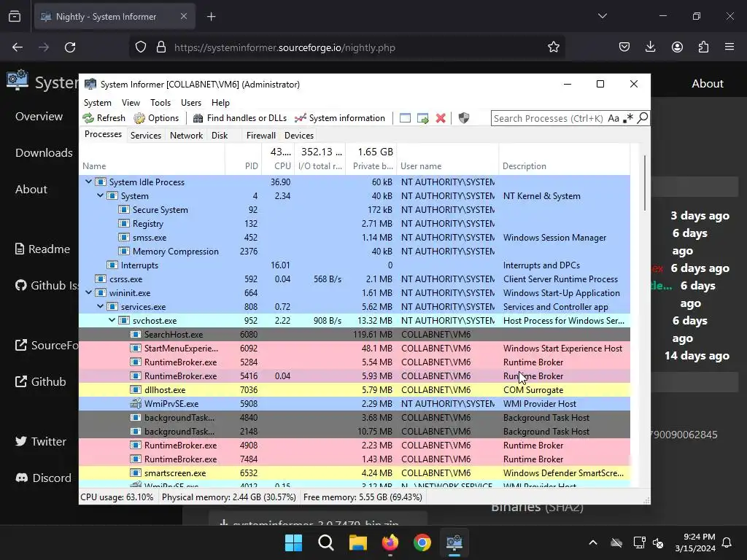The image size is (747, 560).
Task: Open the Firefox extensions puzzle icon
Action: click(703, 47)
